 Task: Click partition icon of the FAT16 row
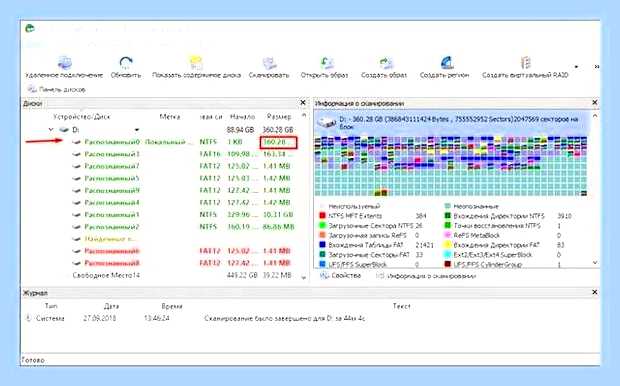tap(76, 154)
